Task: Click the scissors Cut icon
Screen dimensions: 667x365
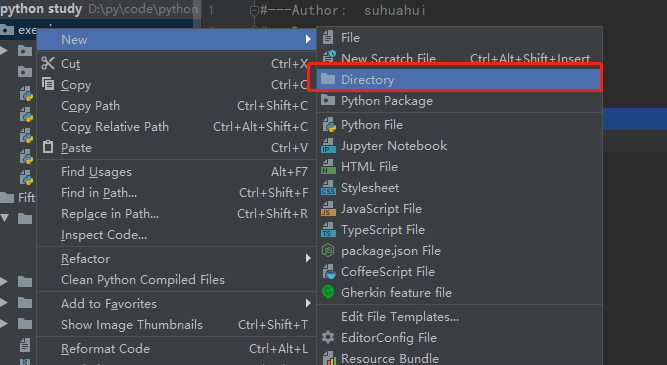Action: click(x=48, y=63)
